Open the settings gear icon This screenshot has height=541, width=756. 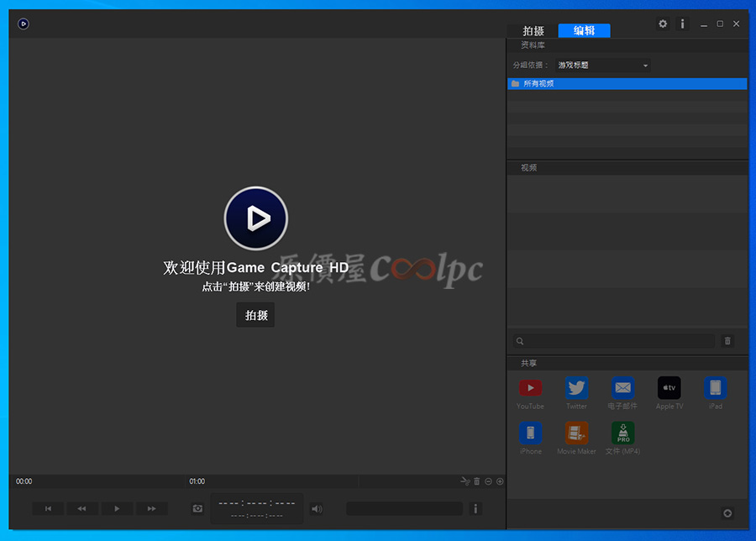tap(663, 24)
